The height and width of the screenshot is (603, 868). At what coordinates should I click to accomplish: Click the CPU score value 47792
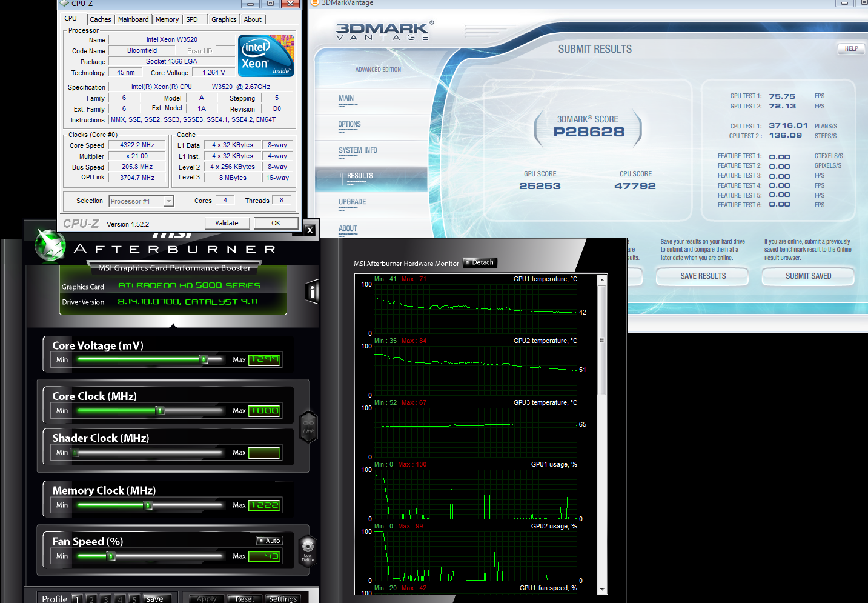pyautogui.click(x=635, y=186)
